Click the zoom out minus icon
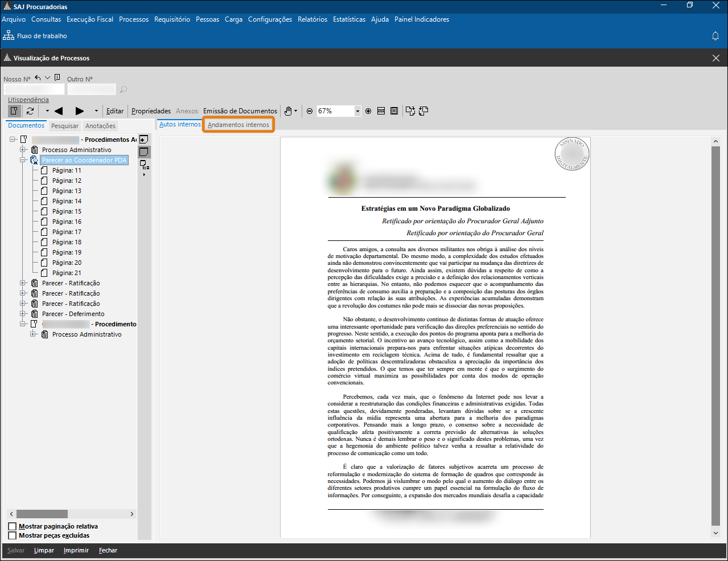This screenshot has width=728, height=561. pyautogui.click(x=310, y=111)
